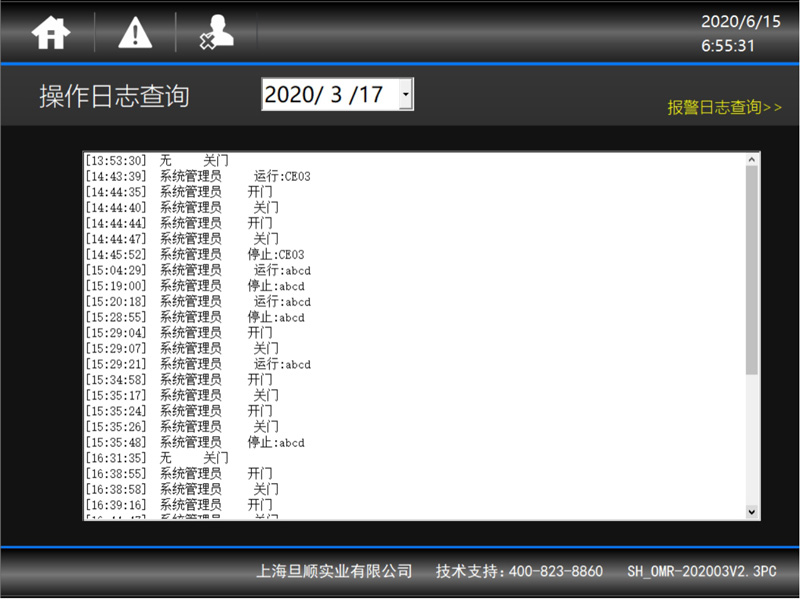This screenshot has width=800, height=600.
Task: Click the user login icon
Action: [x=216, y=34]
